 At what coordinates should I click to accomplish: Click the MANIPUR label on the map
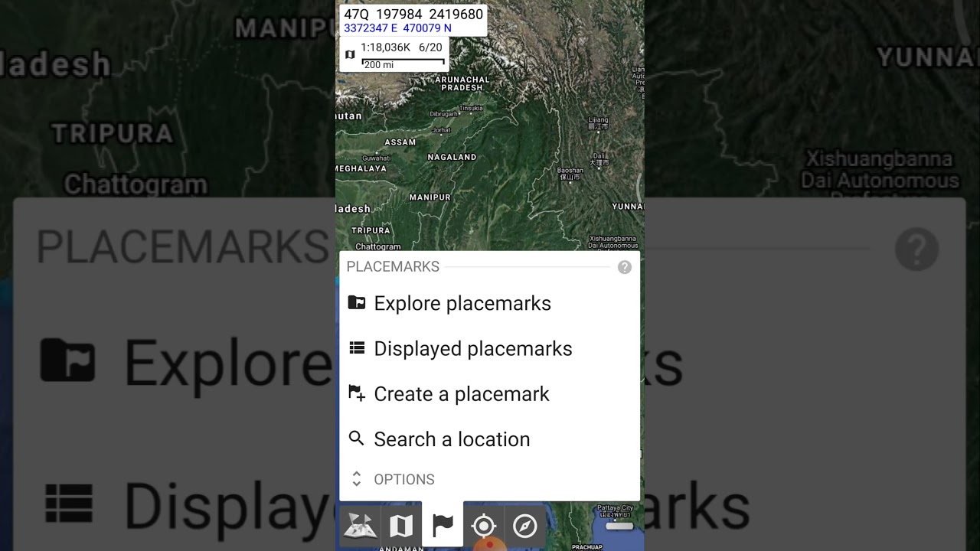click(x=430, y=197)
